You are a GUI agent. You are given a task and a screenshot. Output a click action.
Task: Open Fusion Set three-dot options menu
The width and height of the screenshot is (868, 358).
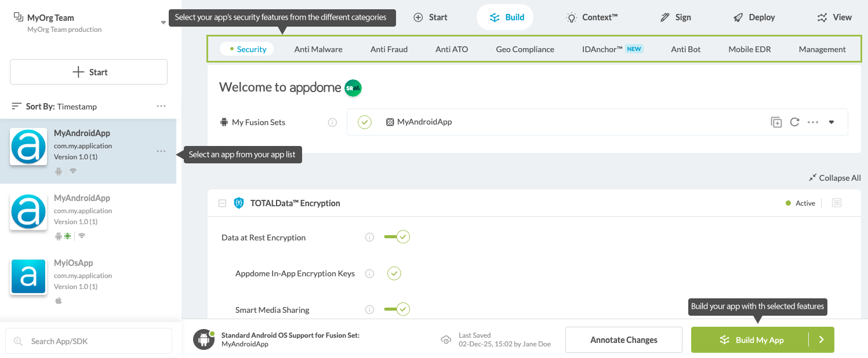point(813,122)
